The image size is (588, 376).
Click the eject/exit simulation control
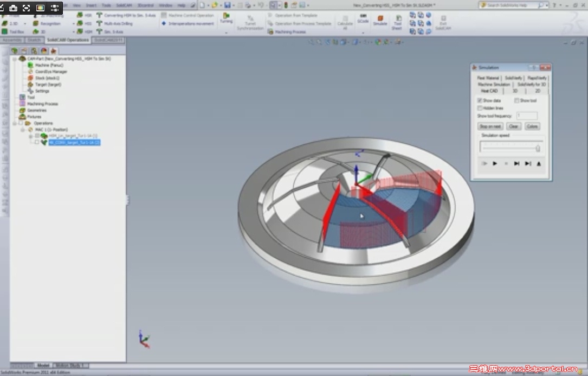539,163
